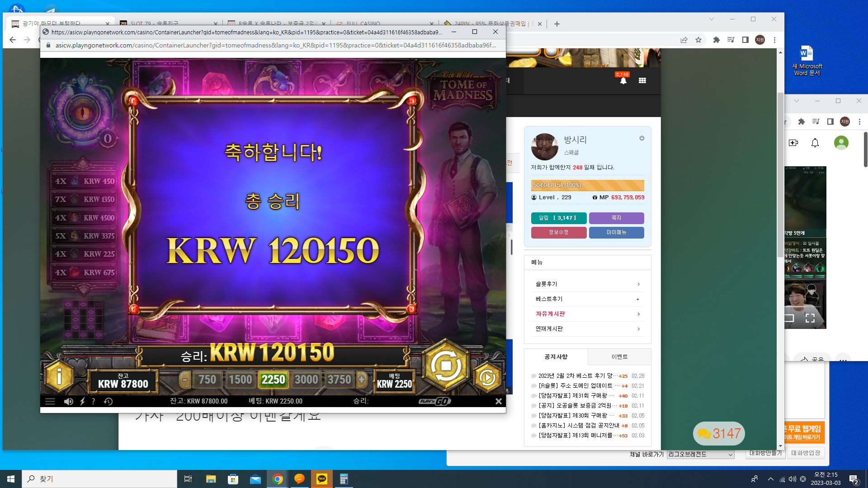Open the Chrome profile avatar

pyautogui.click(x=760, y=40)
